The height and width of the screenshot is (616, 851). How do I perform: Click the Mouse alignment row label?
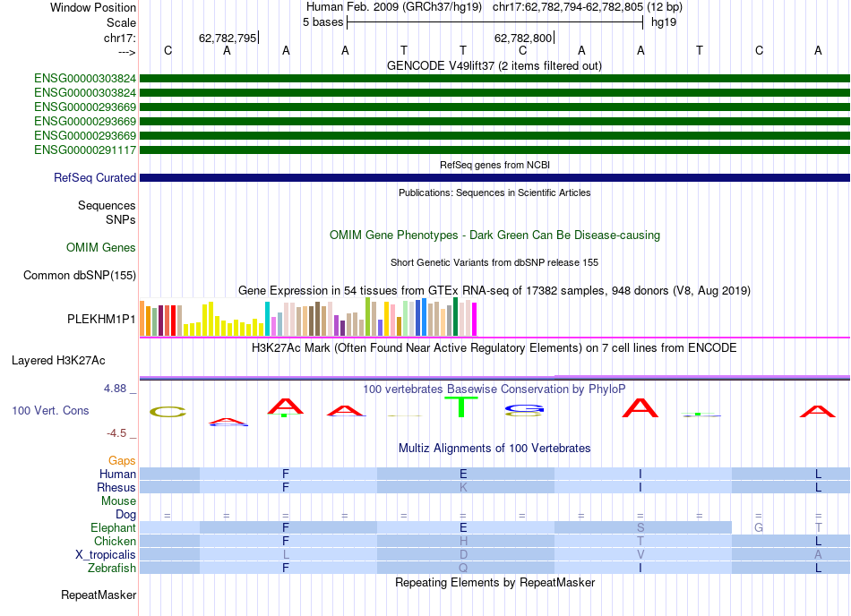click(118, 501)
